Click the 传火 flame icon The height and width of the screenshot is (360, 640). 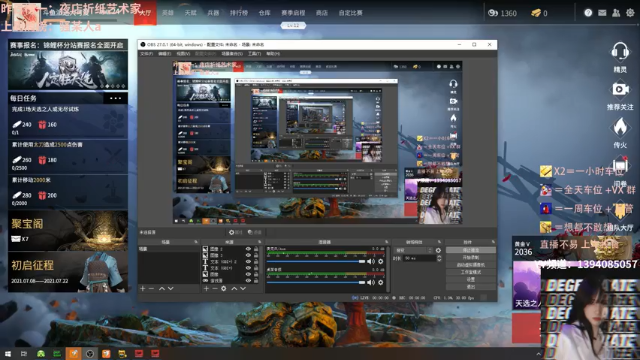coord(620,127)
